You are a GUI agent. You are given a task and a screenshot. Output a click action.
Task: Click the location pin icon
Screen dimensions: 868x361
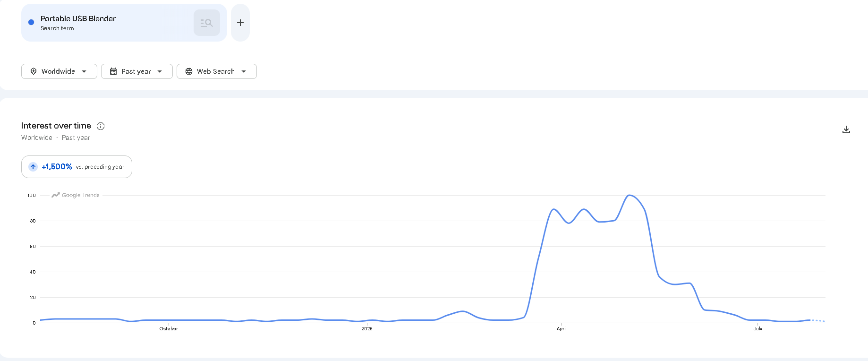(x=34, y=71)
